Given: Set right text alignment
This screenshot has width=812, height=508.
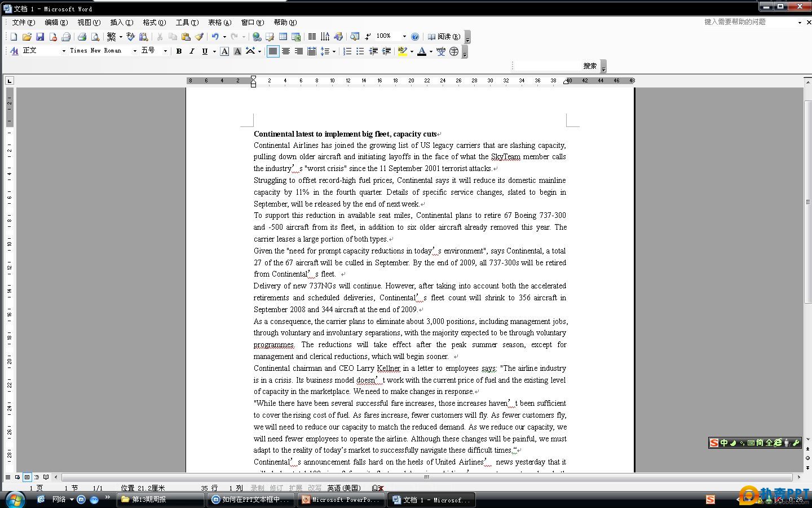Looking at the screenshot, I should click(299, 51).
